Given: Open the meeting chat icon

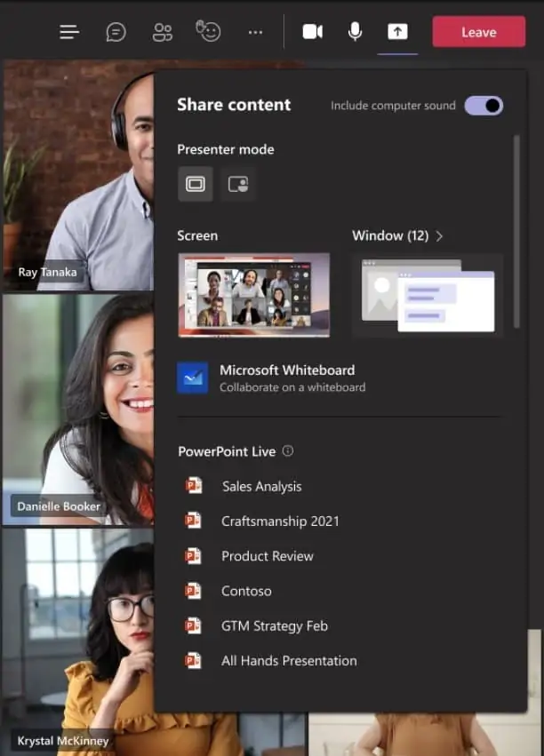Looking at the screenshot, I should (116, 32).
